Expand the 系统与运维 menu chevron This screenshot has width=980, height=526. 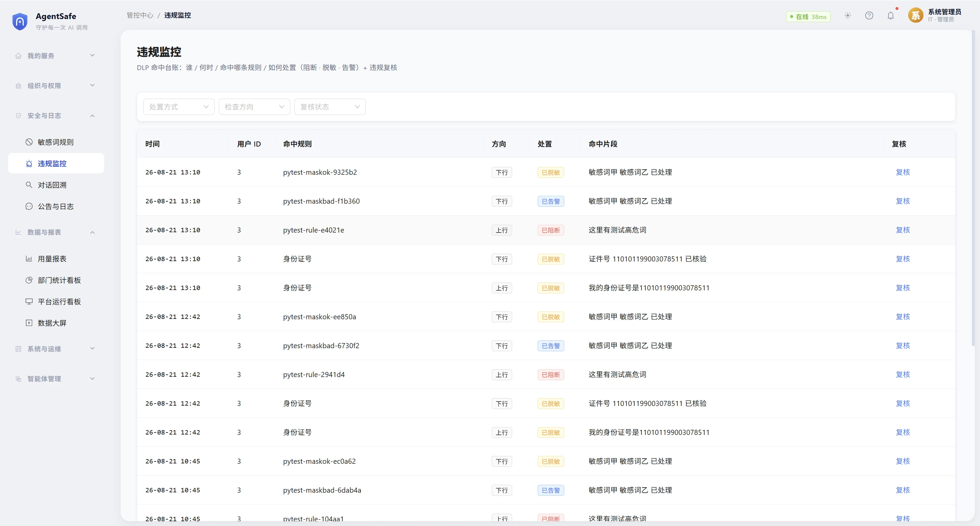click(92, 349)
